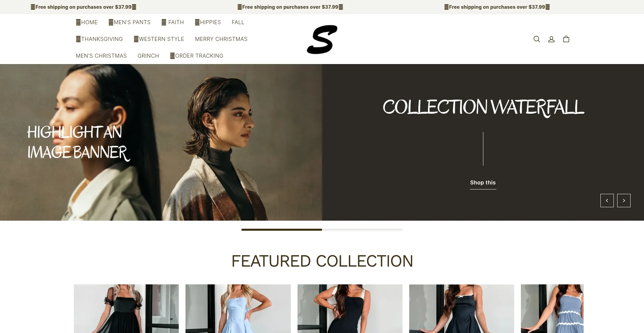Click the slideshow progress bar's second segment
The height and width of the screenshot is (333, 644).
coord(362,230)
